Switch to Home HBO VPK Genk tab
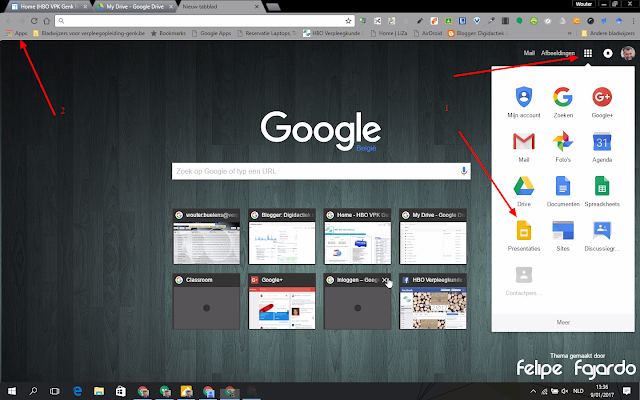This screenshot has height=400, width=640. tap(49, 7)
